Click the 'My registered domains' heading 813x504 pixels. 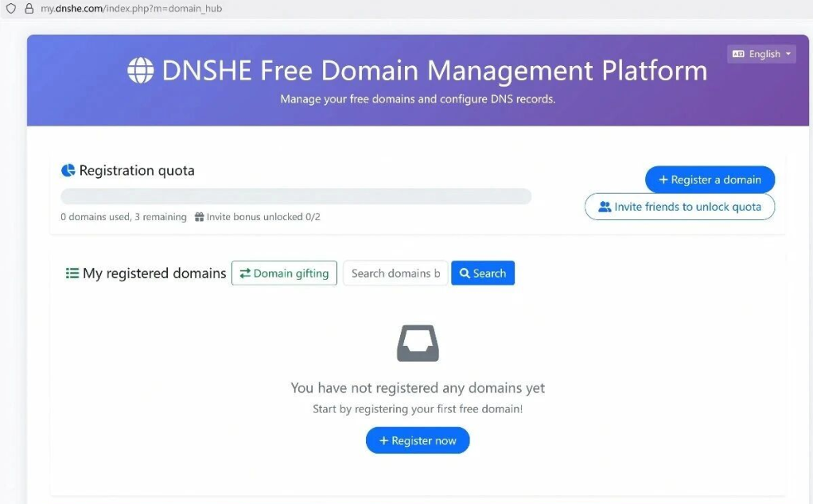(154, 273)
